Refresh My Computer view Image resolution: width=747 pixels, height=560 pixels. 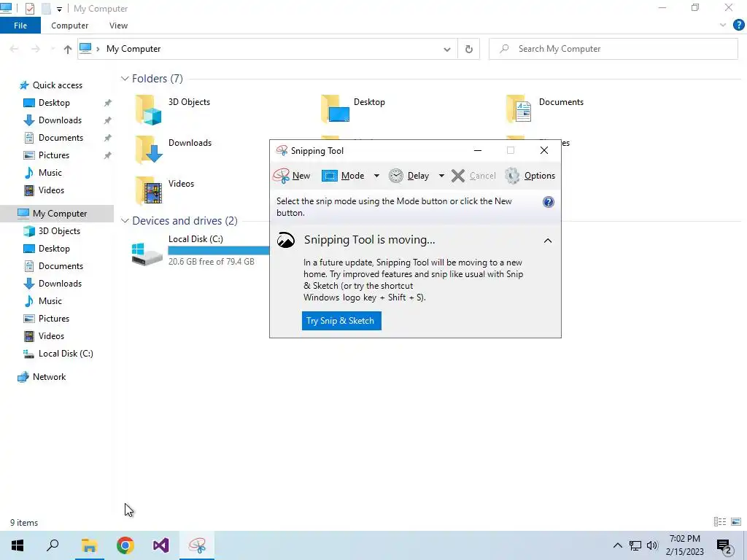coord(469,49)
